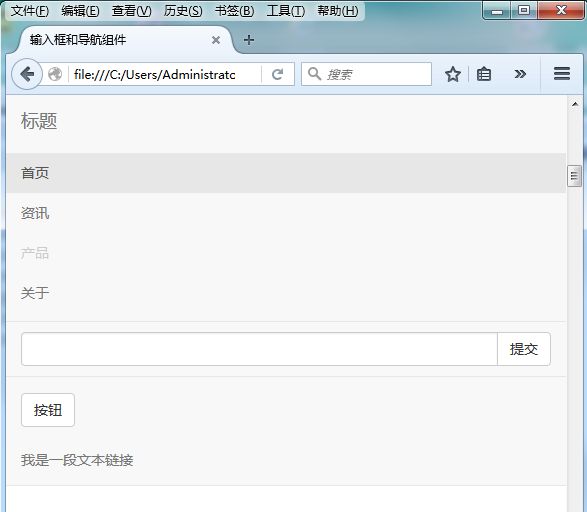Open a new tab with plus button

(249, 40)
